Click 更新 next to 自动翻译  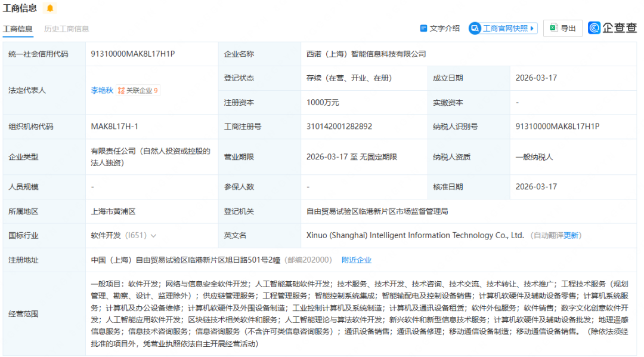tap(571, 236)
